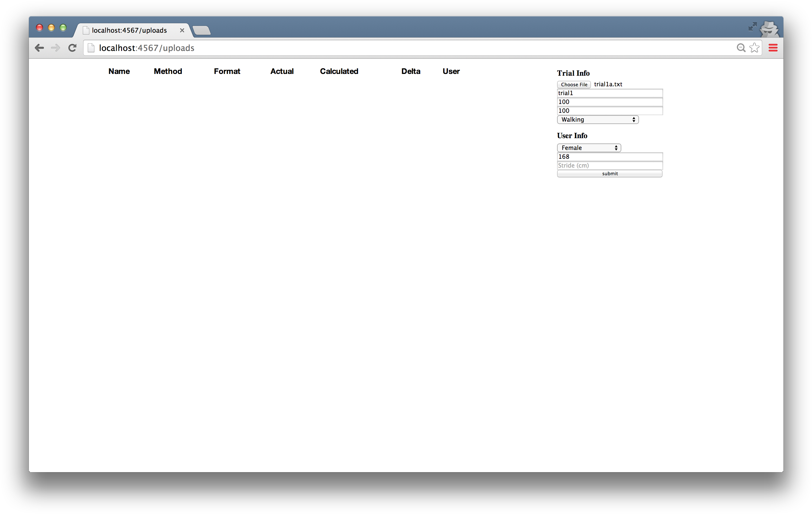
Task: Click the zoom magnifier icon in address bar
Action: coord(740,48)
